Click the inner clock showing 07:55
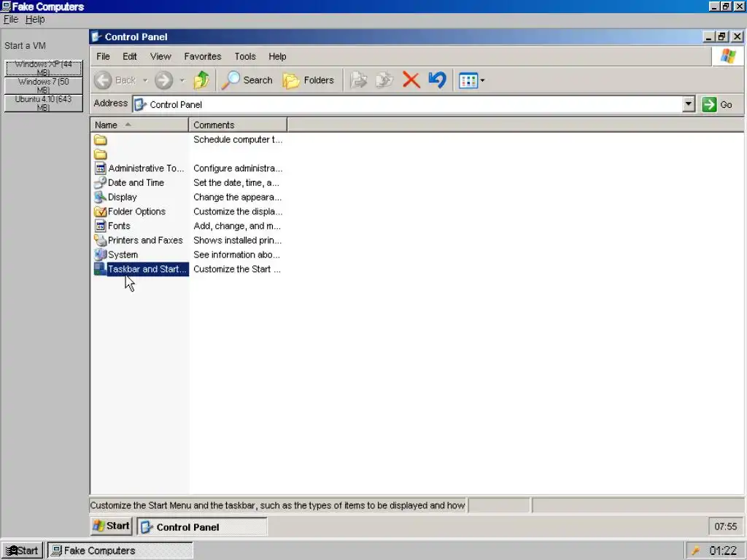This screenshot has width=747, height=560. point(725,526)
